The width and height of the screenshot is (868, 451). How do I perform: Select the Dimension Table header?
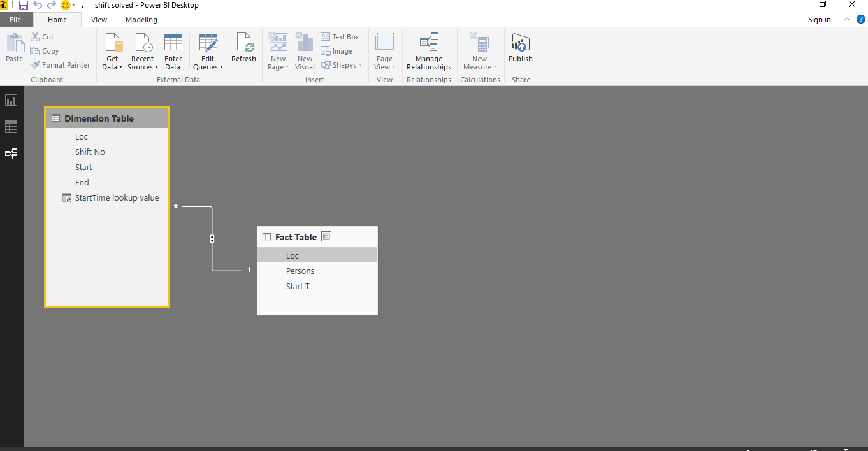click(107, 118)
